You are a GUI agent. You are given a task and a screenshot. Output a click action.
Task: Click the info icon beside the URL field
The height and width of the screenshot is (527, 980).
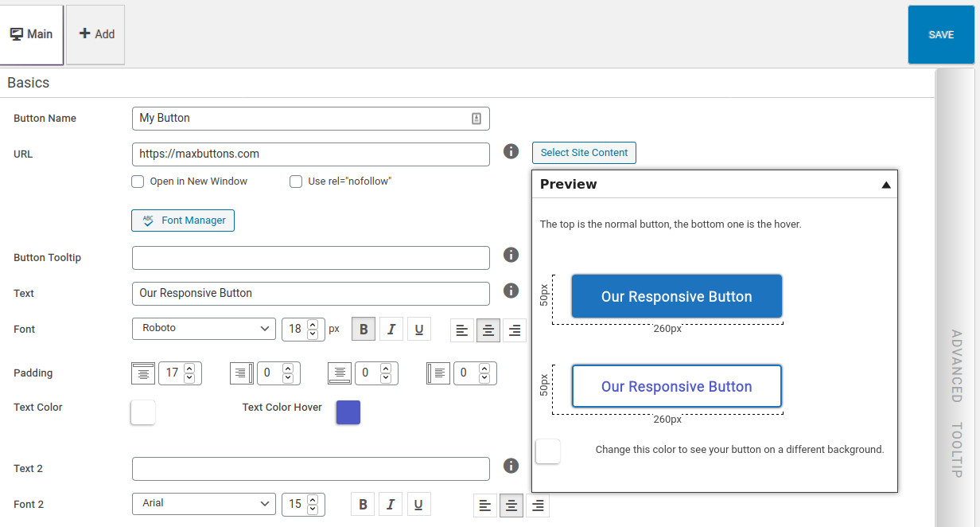point(511,151)
